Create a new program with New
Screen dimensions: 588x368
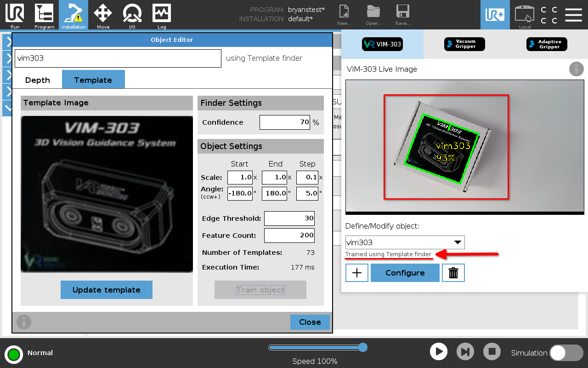[x=344, y=15]
